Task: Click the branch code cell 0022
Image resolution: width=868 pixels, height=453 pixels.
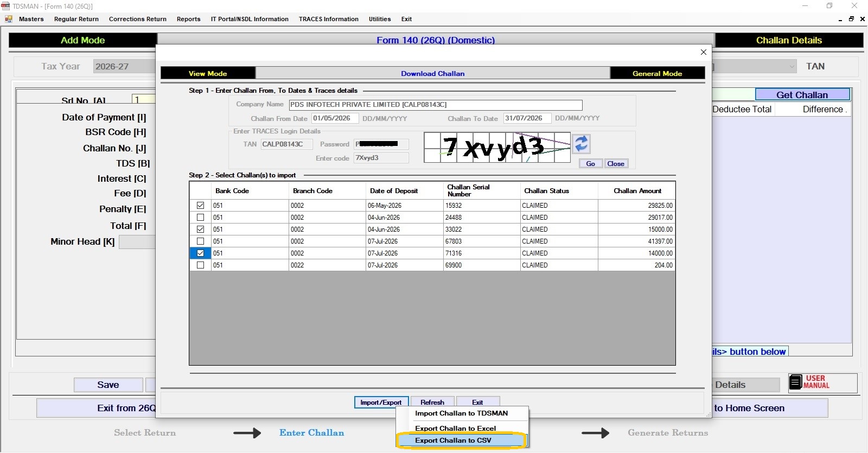Action: 328,265
